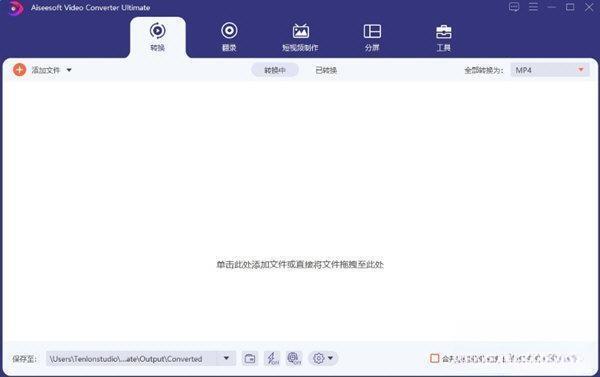600x377 pixels.
Task: Minimize the Aiseesoft window
Action: pos(551,7)
